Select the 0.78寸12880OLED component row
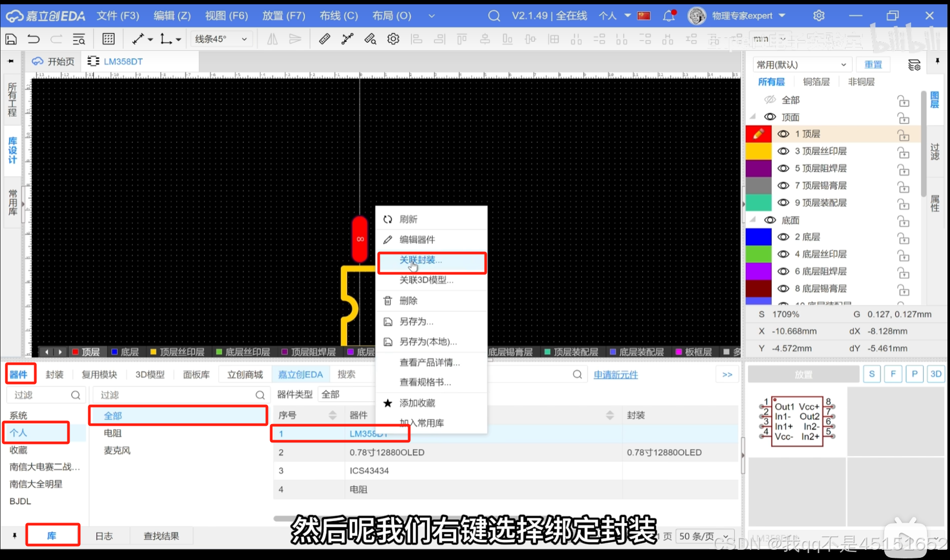The height and width of the screenshot is (560, 950). pos(505,452)
